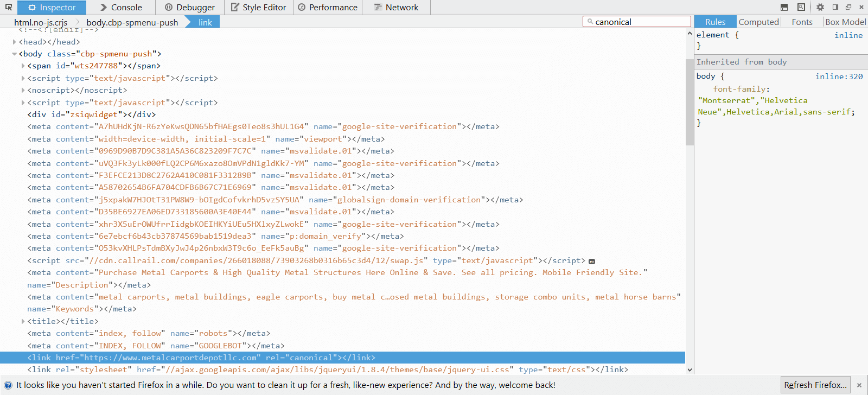Viewport: 868px width, 395px height.
Task: Expand the head element node
Action: click(x=14, y=42)
